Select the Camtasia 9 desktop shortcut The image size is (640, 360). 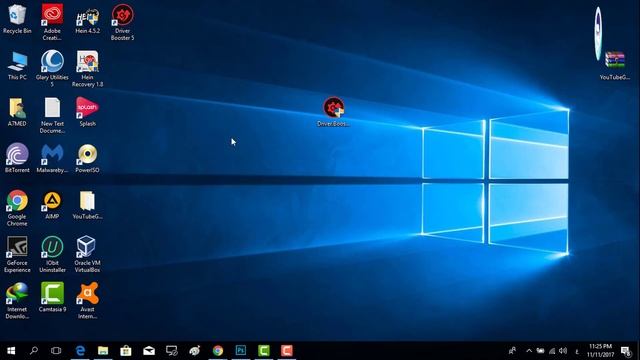point(52,298)
